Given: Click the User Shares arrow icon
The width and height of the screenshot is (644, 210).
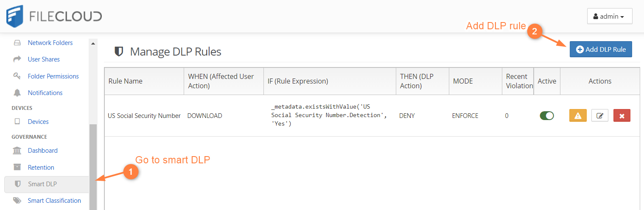Looking at the screenshot, I should pos(17,59).
